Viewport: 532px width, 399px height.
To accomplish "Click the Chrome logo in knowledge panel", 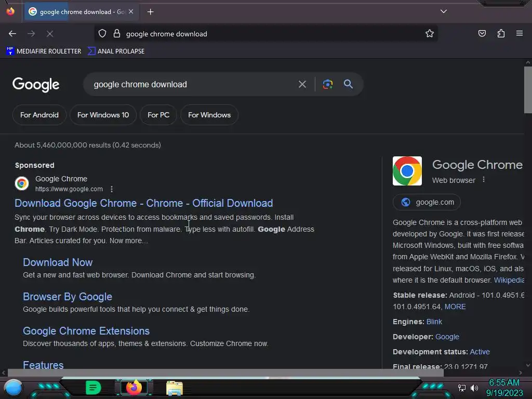I will 407,171.
